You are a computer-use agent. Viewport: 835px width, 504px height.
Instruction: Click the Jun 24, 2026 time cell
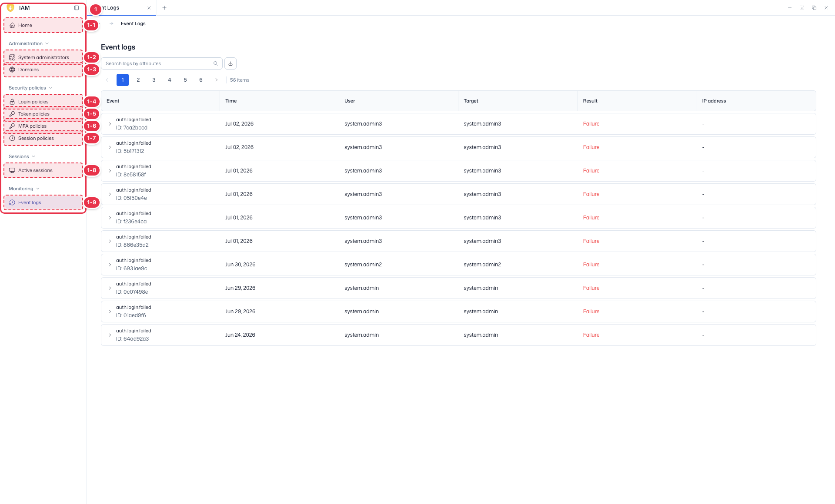(x=240, y=335)
